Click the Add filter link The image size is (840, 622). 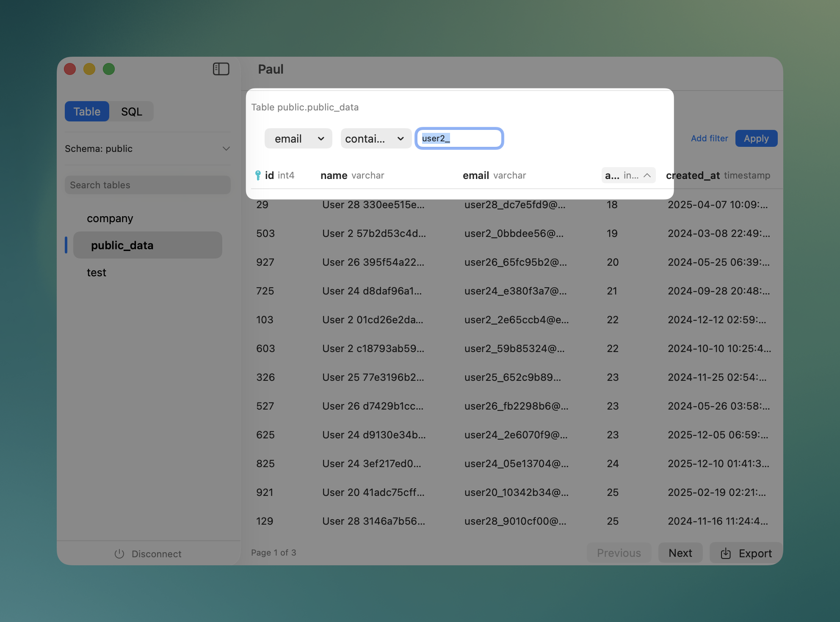pyautogui.click(x=709, y=138)
